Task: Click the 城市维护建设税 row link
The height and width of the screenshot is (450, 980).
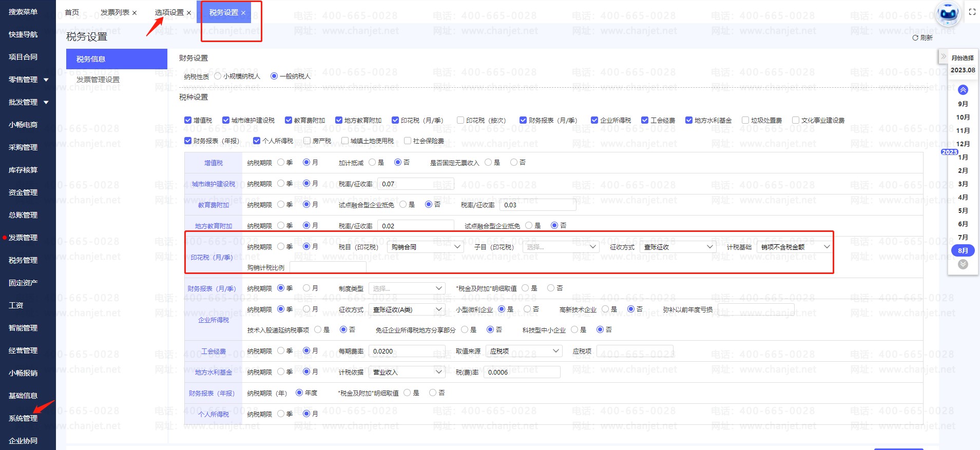Action: point(214,184)
